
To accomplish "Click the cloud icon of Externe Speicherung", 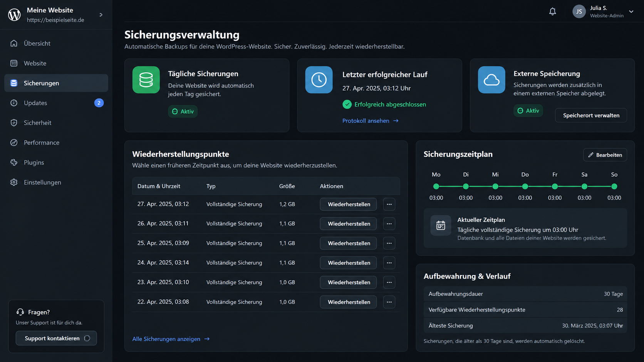I will [x=491, y=80].
